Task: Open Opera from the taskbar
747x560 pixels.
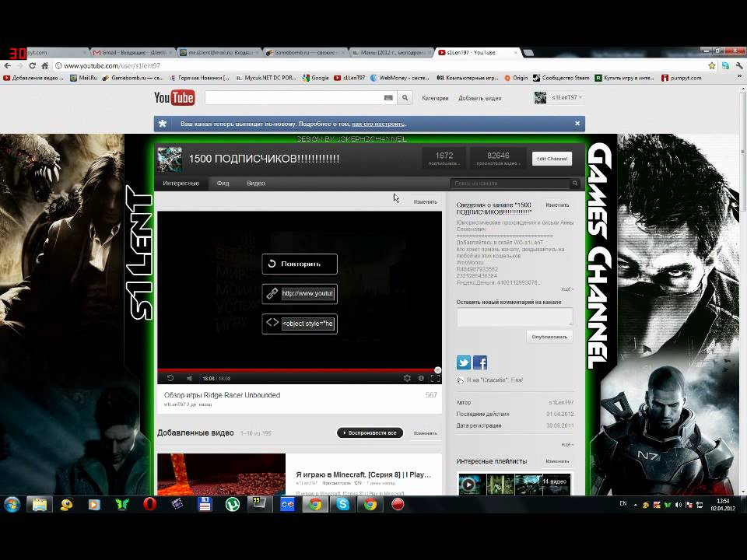Action: point(149,504)
